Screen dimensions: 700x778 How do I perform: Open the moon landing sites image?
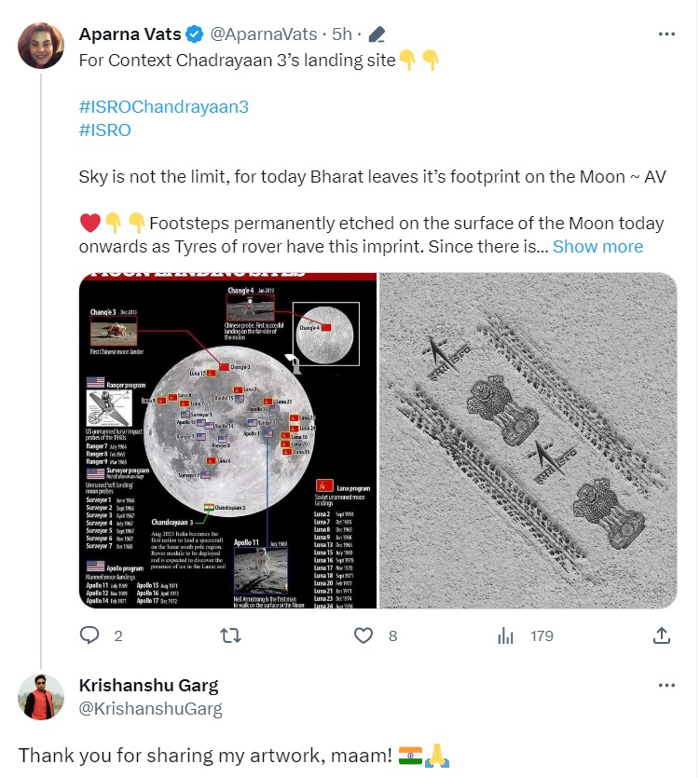pos(228,440)
